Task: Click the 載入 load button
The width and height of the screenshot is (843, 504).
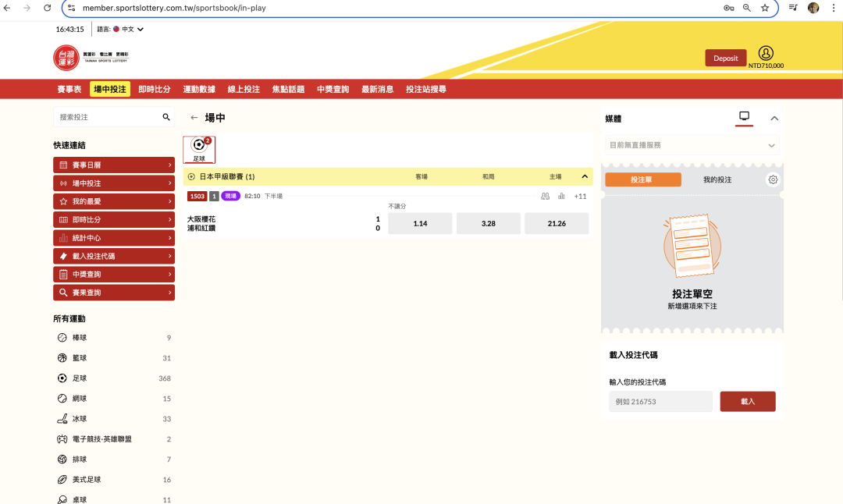Action: point(747,401)
